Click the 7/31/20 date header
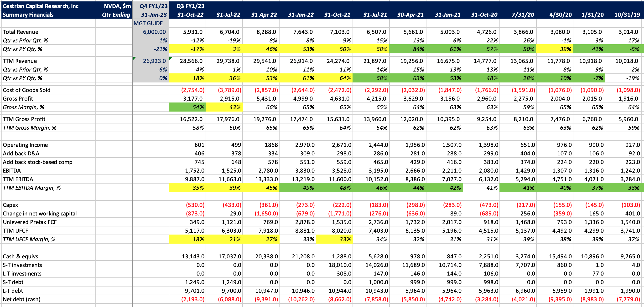The width and height of the screenshot is (644, 307). (523, 15)
